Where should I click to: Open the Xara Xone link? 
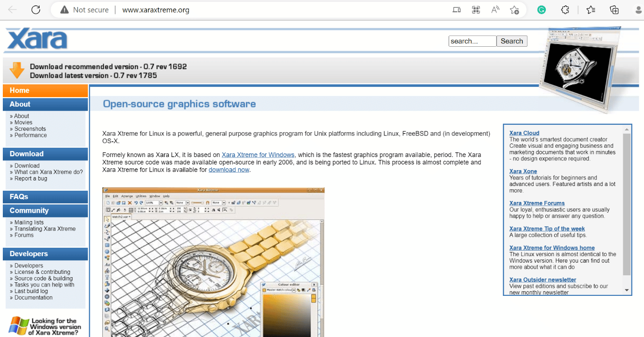523,172
